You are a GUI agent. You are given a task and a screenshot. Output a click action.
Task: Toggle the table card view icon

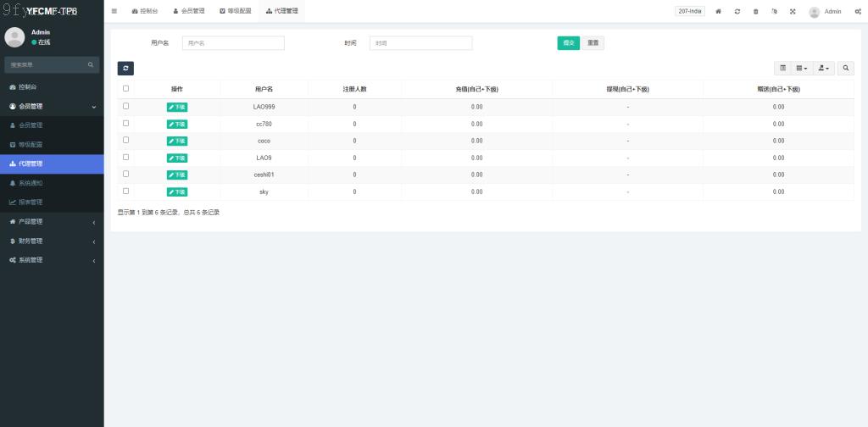[x=782, y=68]
